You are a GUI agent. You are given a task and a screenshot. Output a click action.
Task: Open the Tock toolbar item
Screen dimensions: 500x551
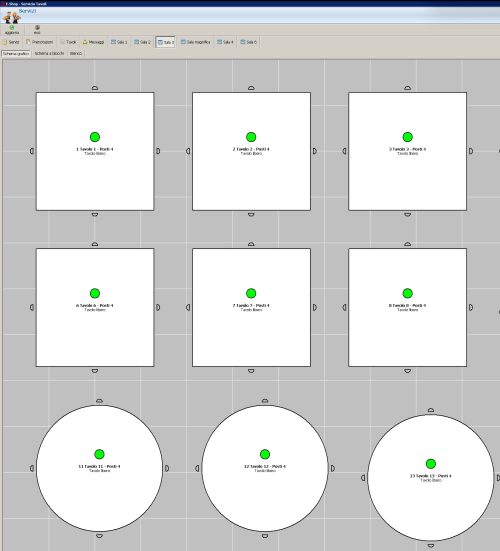(68, 42)
